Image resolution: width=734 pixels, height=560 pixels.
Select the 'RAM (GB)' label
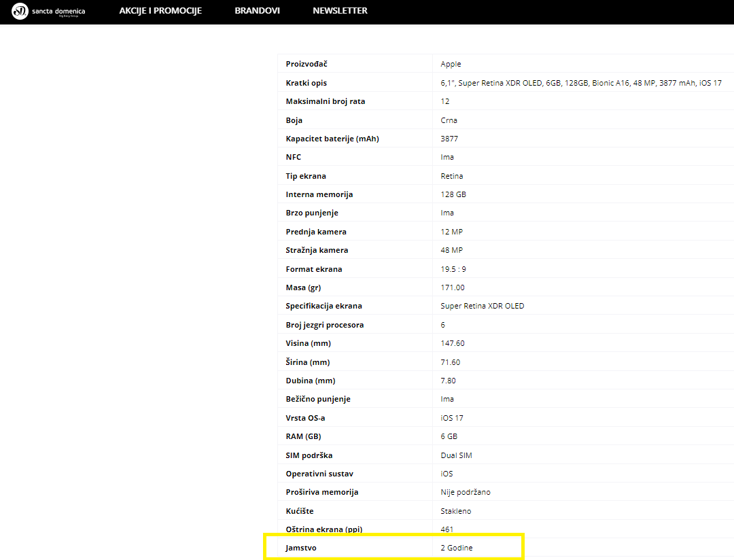[303, 436]
